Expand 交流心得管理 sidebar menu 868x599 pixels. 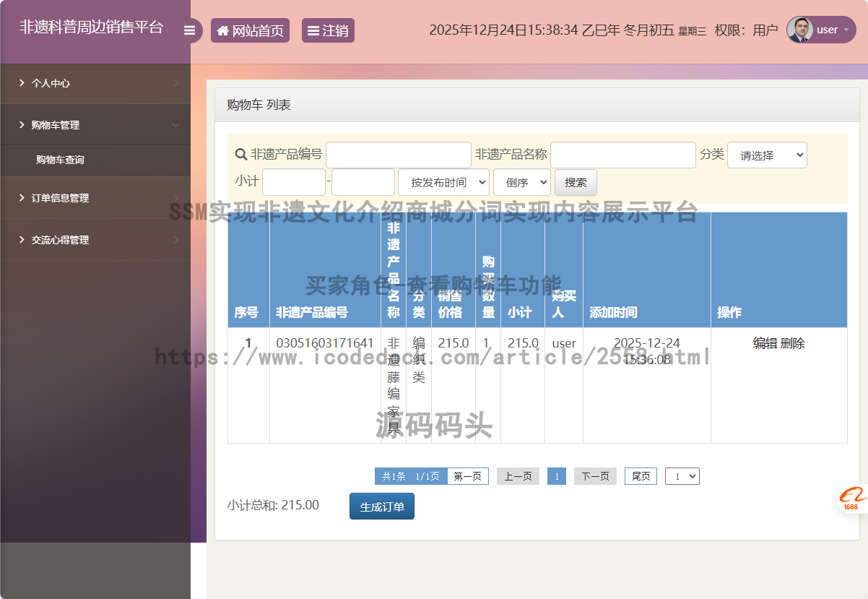(x=95, y=240)
